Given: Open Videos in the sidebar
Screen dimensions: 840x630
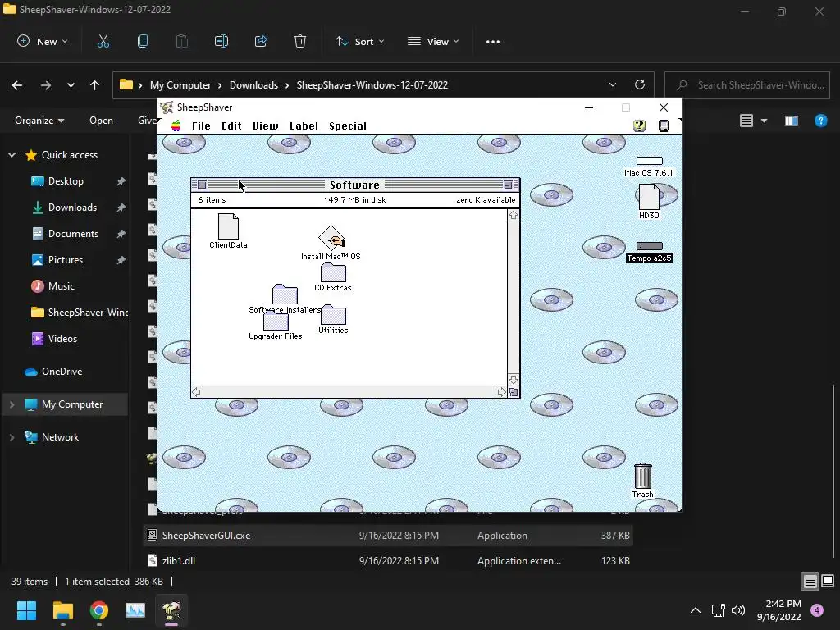Looking at the screenshot, I should [x=62, y=339].
